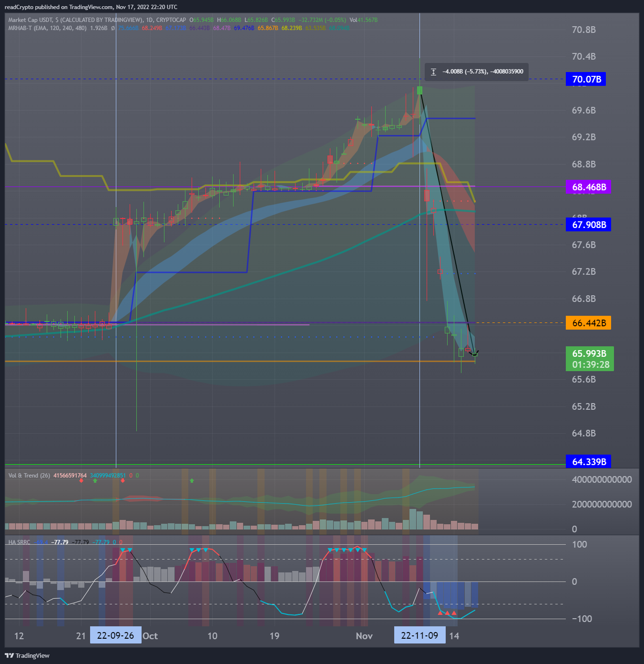Image resolution: width=644 pixels, height=664 pixels.
Task: Click the low value L65.826B
Action: [256, 20]
